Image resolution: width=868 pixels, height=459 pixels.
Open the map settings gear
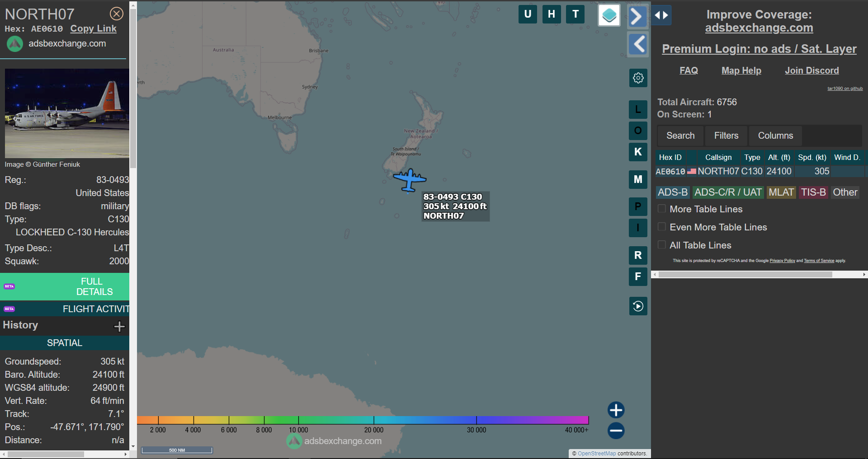(x=638, y=78)
